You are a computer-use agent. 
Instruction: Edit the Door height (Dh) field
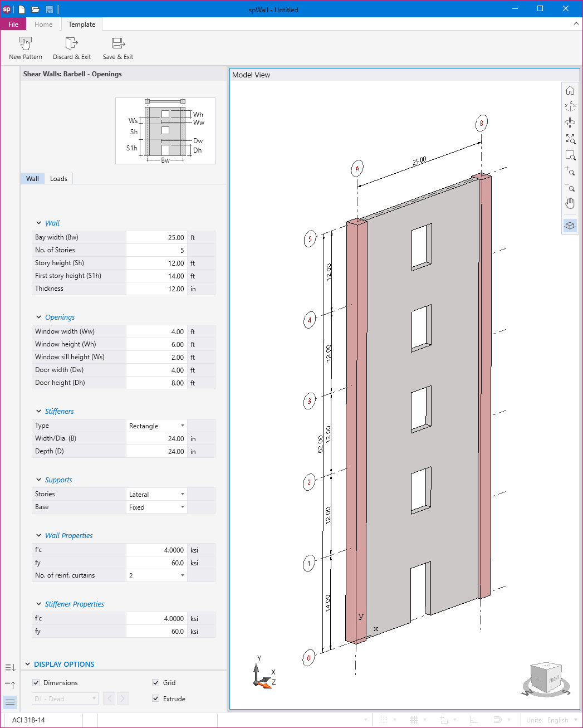(156, 383)
